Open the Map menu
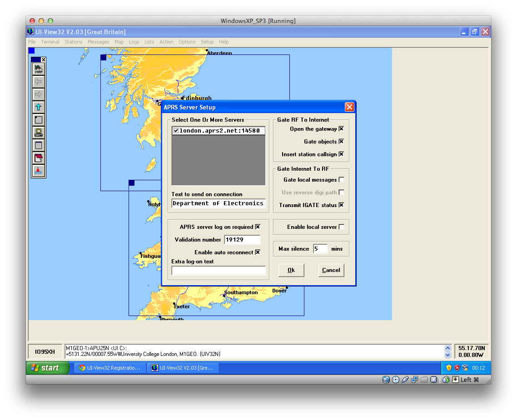The image size is (517, 420). coord(119,42)
